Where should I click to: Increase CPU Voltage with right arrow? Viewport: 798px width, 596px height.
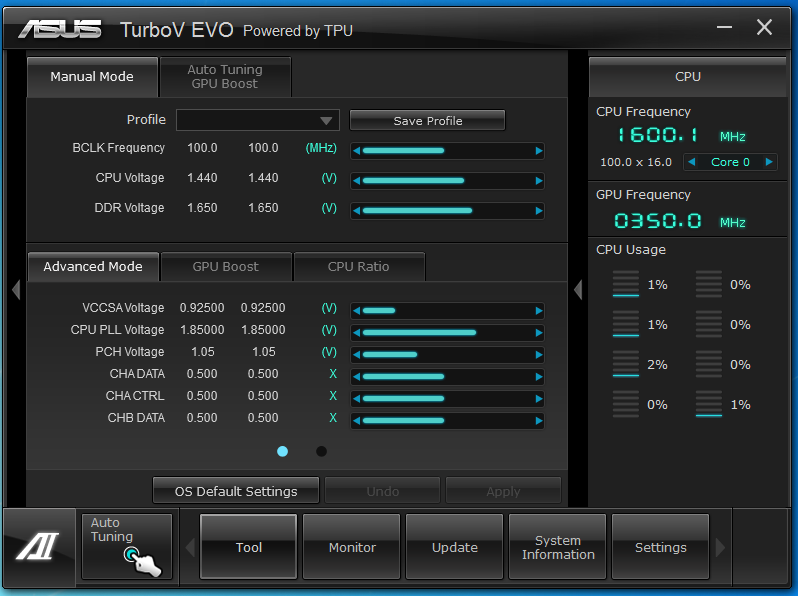click(538, 181)
